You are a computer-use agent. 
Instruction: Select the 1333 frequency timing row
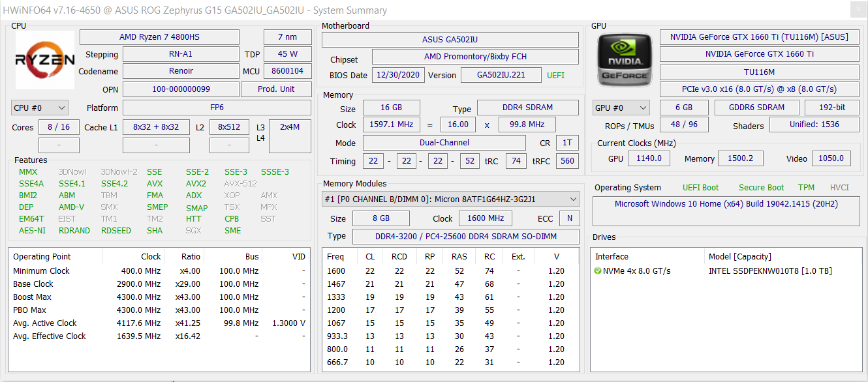point(450,297)
